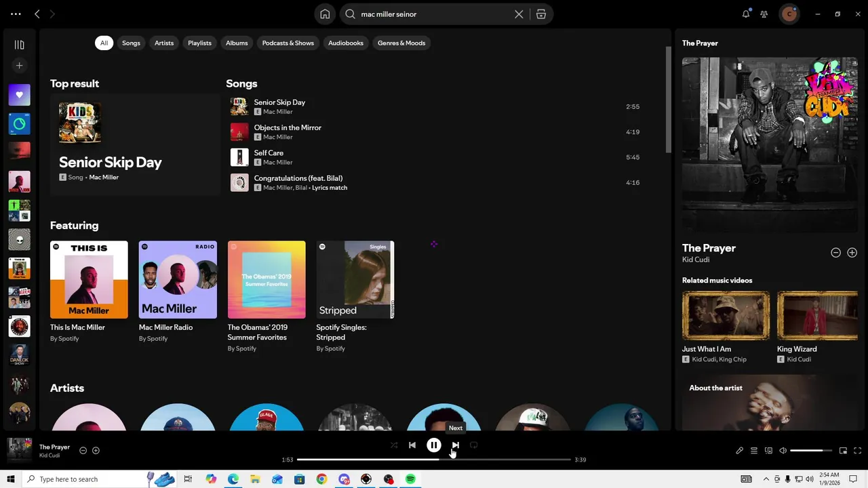868x488 pixels.
Task: Click The Prayer title in player bar
Action: (54, 447)
